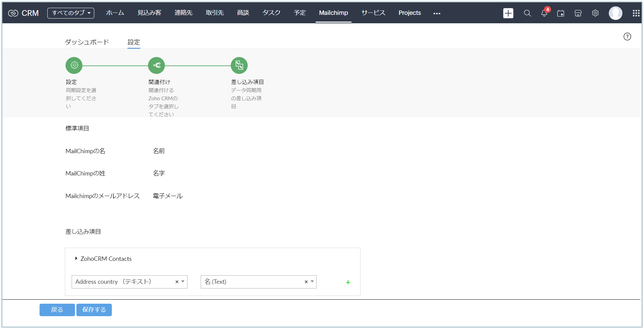Go to the ホーム tab
The image size is (644, 329).
click(x=115, y=13)
